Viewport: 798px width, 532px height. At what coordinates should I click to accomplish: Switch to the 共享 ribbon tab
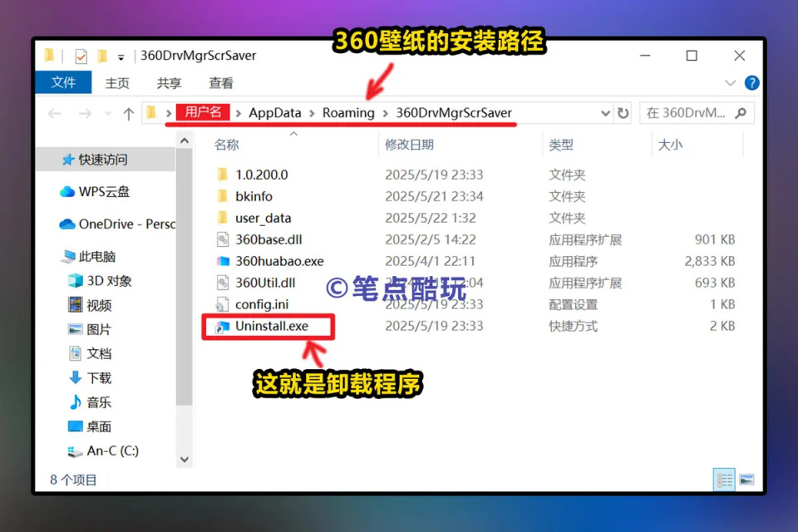tap(169, 83)
